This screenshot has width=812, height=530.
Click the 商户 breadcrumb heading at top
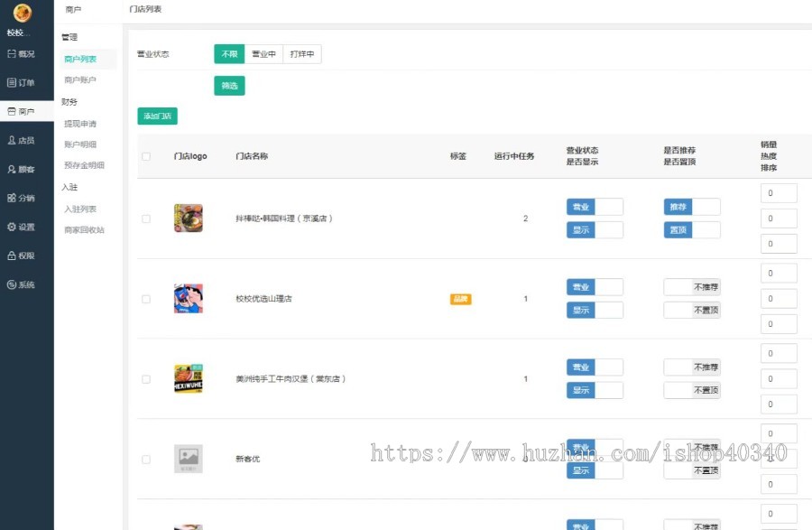74,9
